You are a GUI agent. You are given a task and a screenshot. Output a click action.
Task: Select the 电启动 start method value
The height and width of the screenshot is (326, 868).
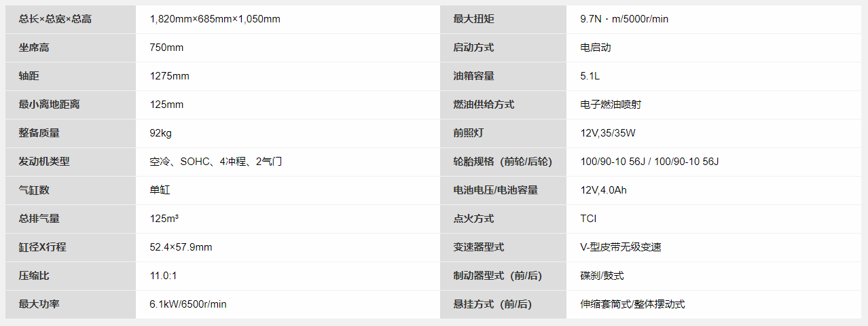click(x=596, y=48)
